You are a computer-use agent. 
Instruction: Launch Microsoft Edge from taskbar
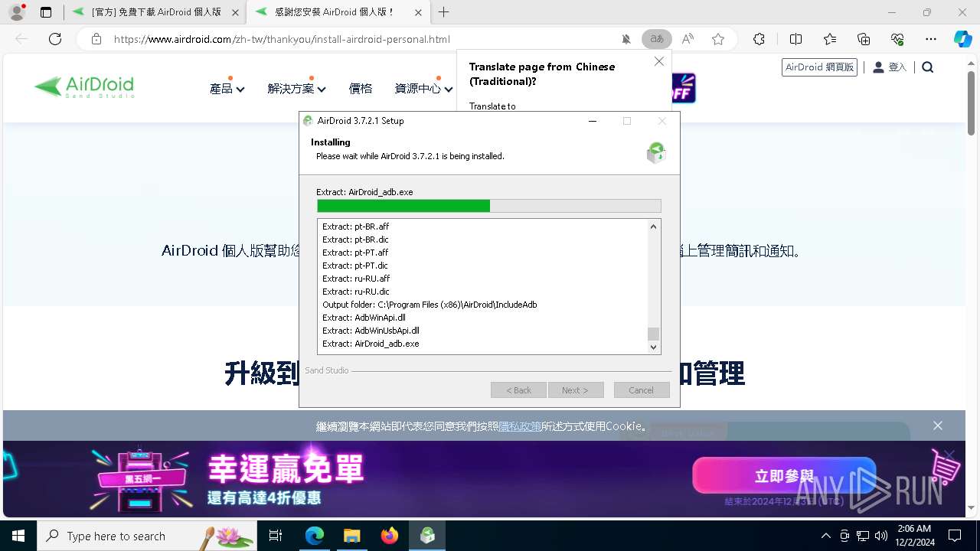pos(315,536)
